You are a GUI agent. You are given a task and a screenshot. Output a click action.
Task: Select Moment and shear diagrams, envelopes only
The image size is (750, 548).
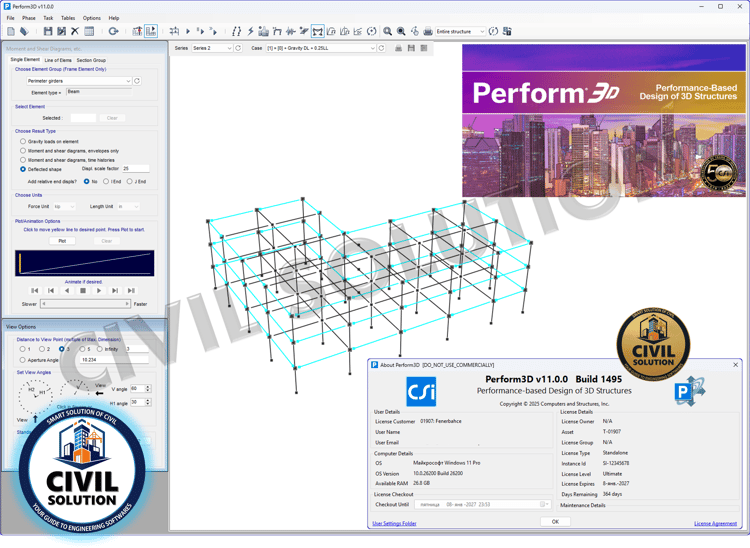[x=23, y=151]
